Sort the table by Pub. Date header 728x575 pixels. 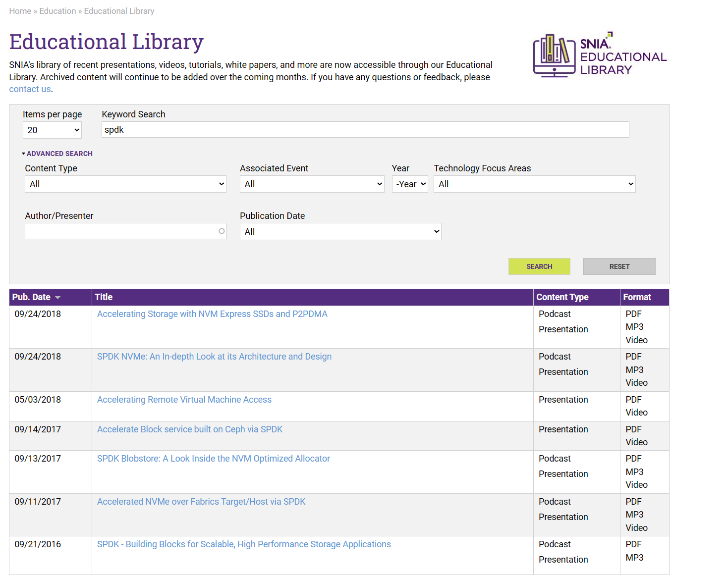pyautogui.click(x=31, y=297)
